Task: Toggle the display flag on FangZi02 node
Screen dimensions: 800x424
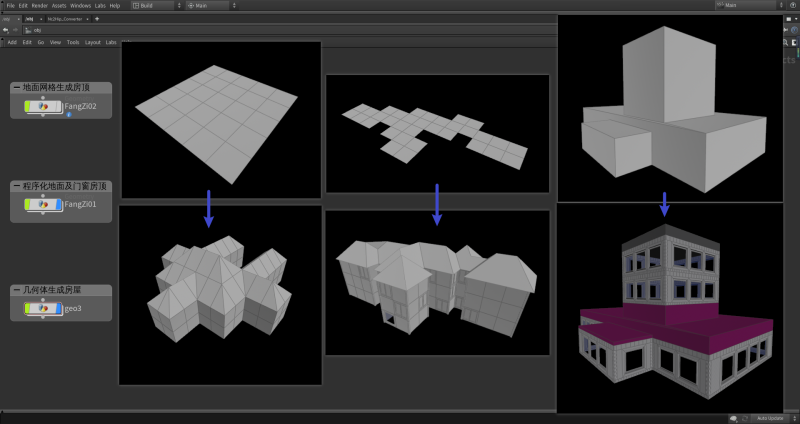Action: [59, 106]
